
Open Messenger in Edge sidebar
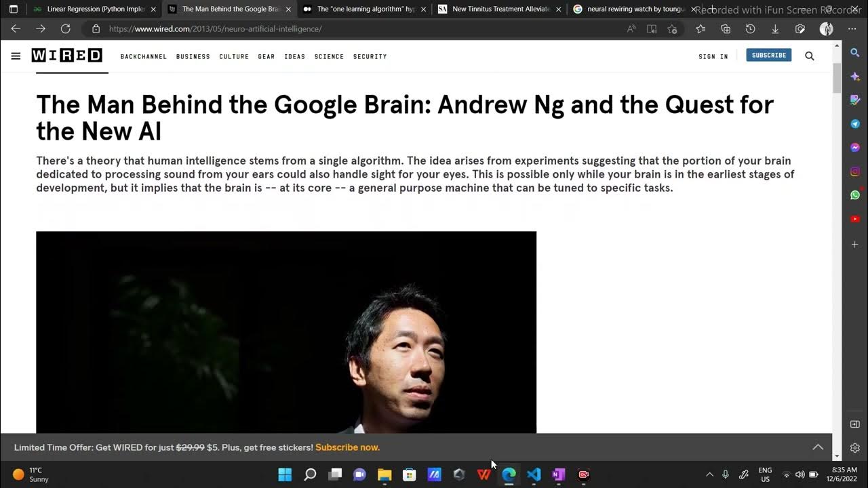[x=855, y=148]
